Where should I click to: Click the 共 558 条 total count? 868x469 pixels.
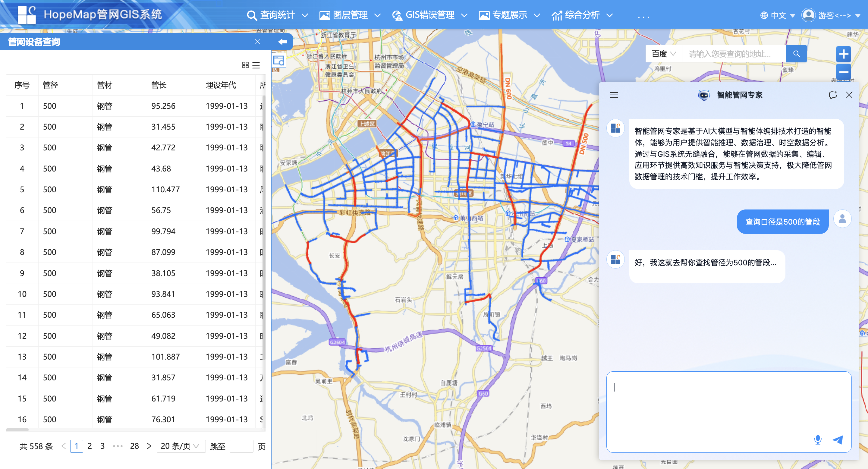pos(36,446)
